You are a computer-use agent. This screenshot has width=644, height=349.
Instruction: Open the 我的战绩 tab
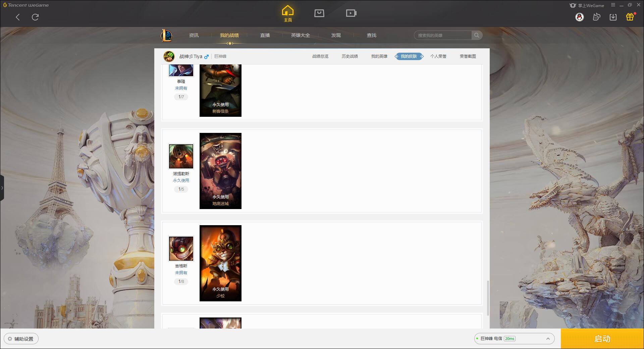coord(229,35)
